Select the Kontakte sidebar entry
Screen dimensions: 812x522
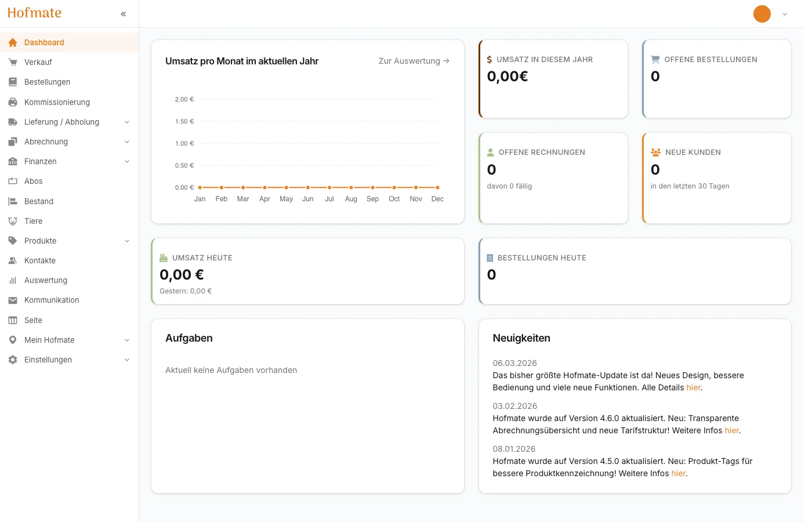41,260
